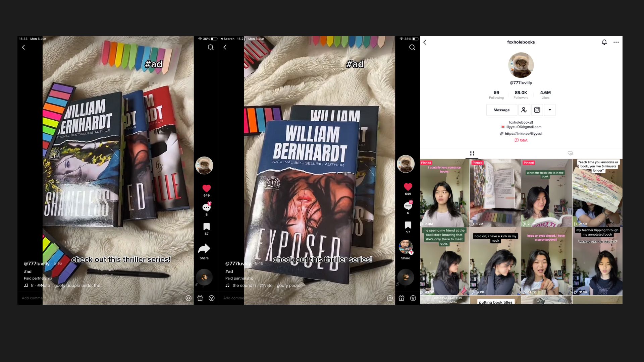This screenshot has height=362, width=644.
Task: Open video 'each time you annotate ur book'
Action: point(597,193)
